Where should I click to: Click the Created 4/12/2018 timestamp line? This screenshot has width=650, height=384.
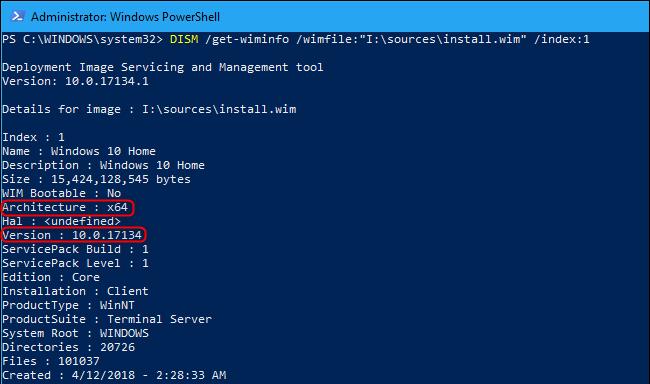[x=114, y=375]
